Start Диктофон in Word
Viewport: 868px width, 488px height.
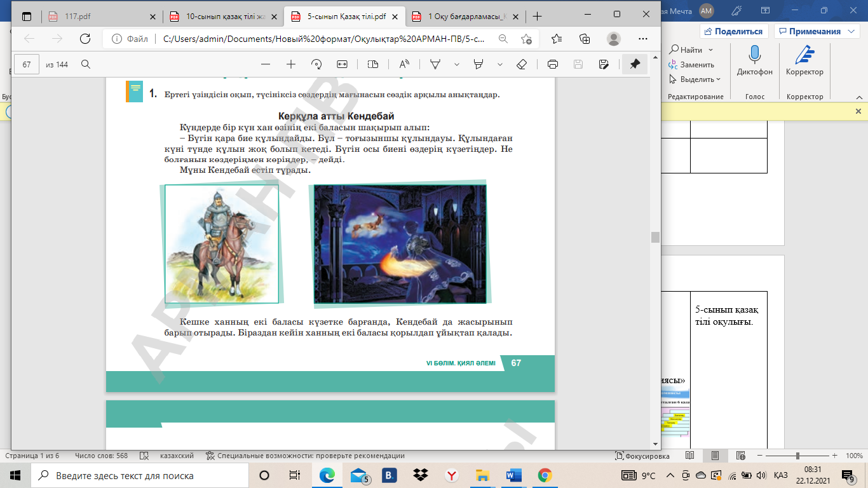pos(755,62)
